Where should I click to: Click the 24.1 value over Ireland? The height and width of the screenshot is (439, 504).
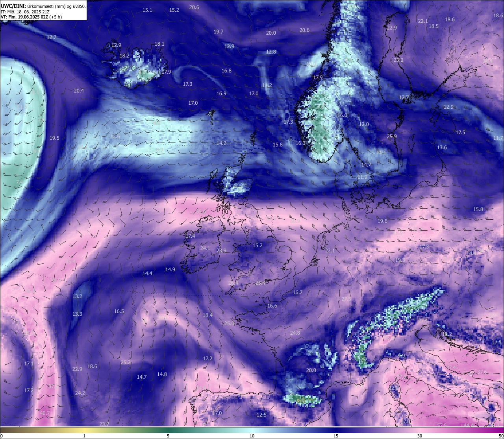[x=205, y=248]
